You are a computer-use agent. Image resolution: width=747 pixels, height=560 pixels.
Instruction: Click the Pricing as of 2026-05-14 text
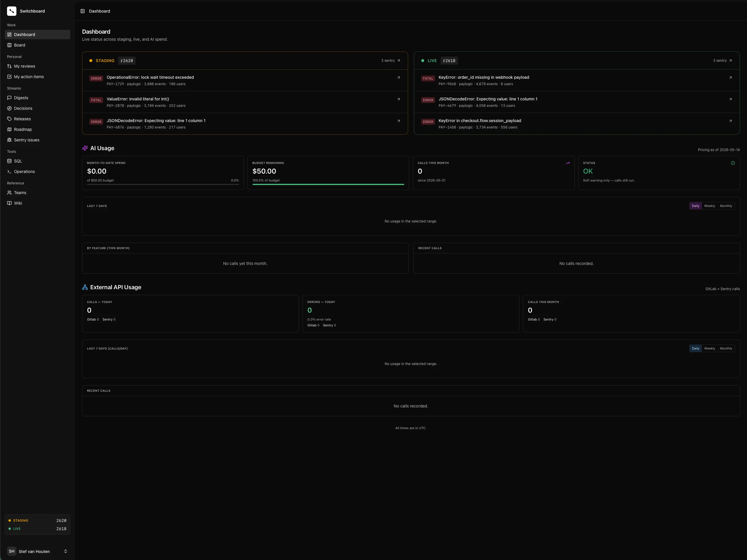click(x=719, y=150)
